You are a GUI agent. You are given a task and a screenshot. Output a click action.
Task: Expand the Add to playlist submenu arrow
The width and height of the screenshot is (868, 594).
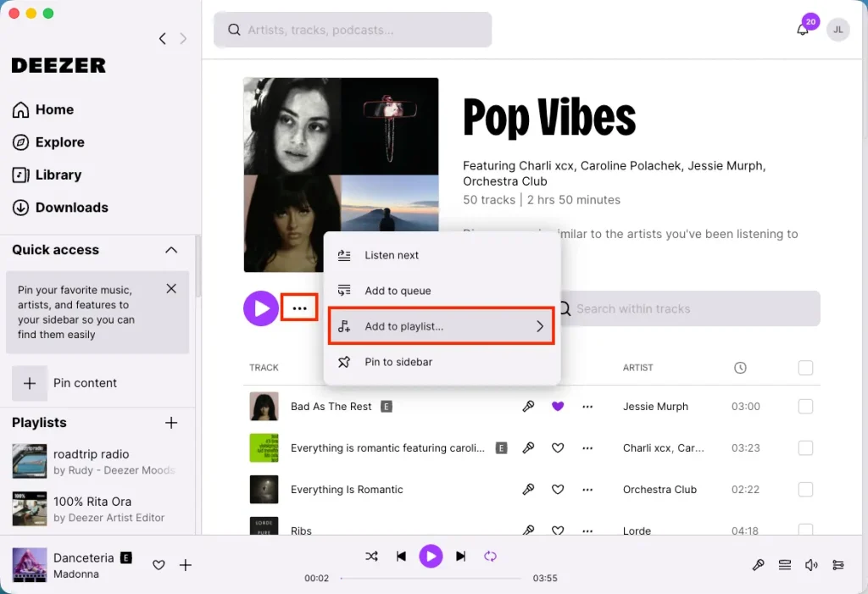click(x=540, y=326)
